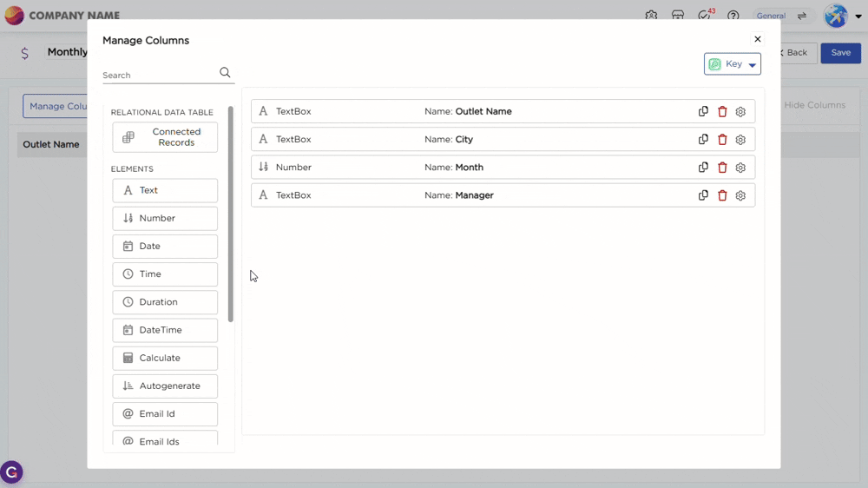Click the search magnifier icon
Viewport: 868px width, 488px height.
(225, 73)
